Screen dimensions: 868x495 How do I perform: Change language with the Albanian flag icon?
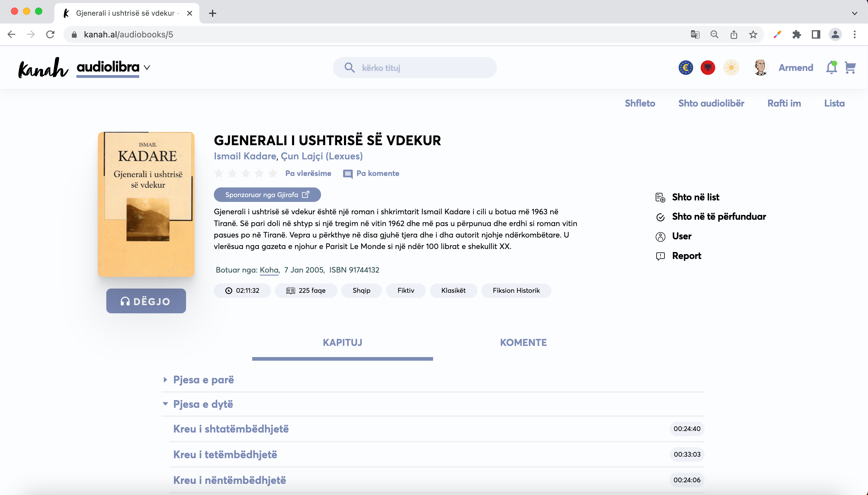(708, 68)
